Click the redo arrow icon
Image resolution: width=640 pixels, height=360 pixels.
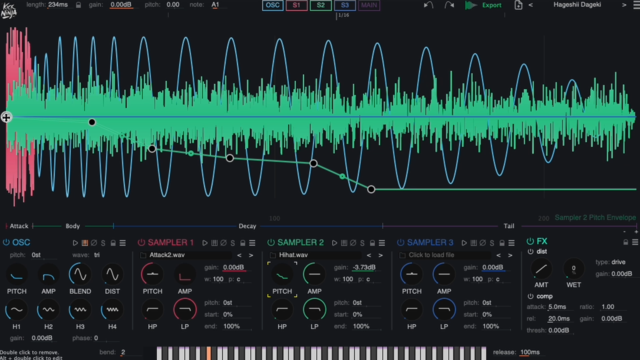(x=449, y=5)
